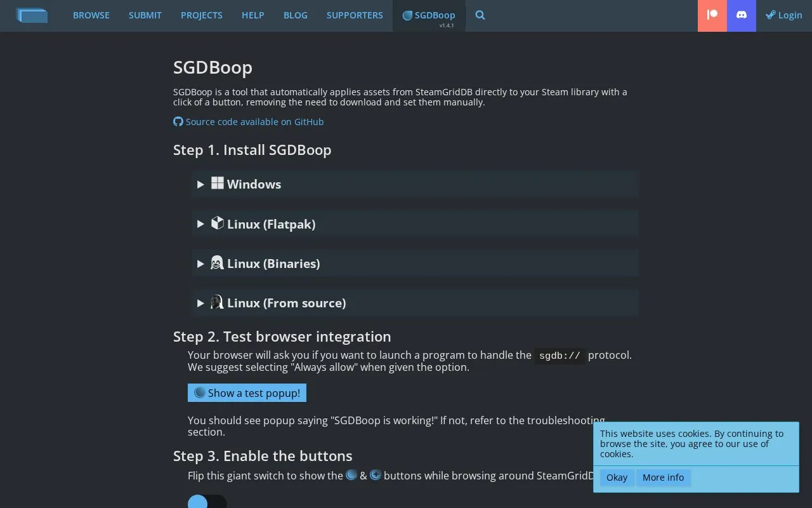Go to the PROJECTS page
Viewport: 812px width, 508px height.
[202, 15]
